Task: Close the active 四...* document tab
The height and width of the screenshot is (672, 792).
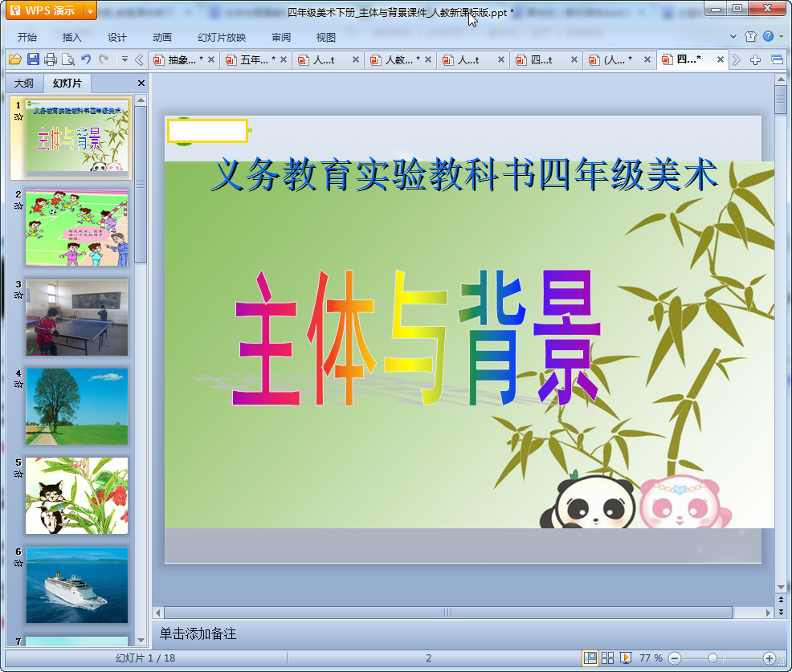Action: click(x=721, y=59)
